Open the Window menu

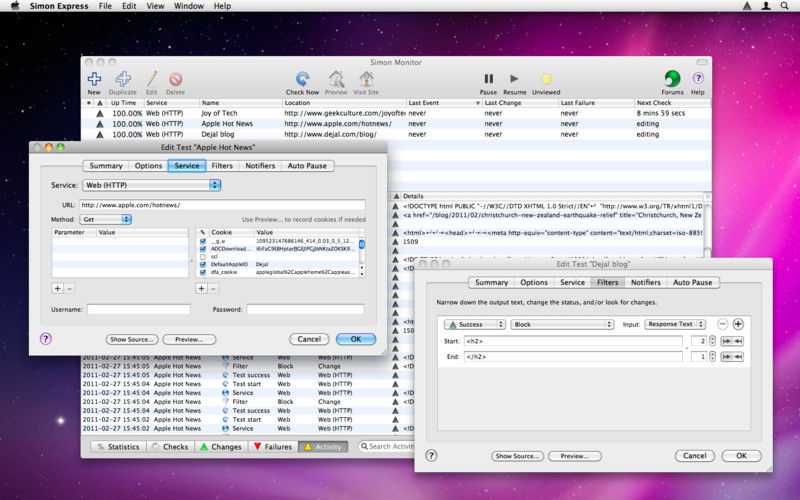click(189, 6)
